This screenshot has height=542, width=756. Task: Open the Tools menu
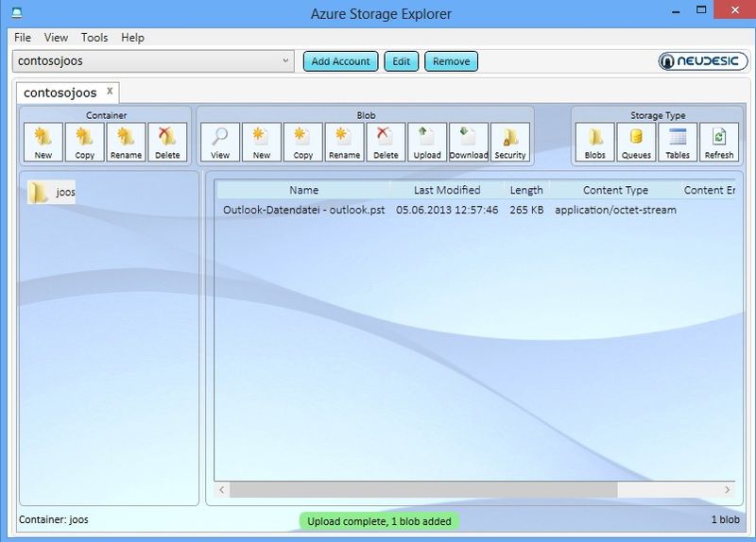[x=94, y=38]
